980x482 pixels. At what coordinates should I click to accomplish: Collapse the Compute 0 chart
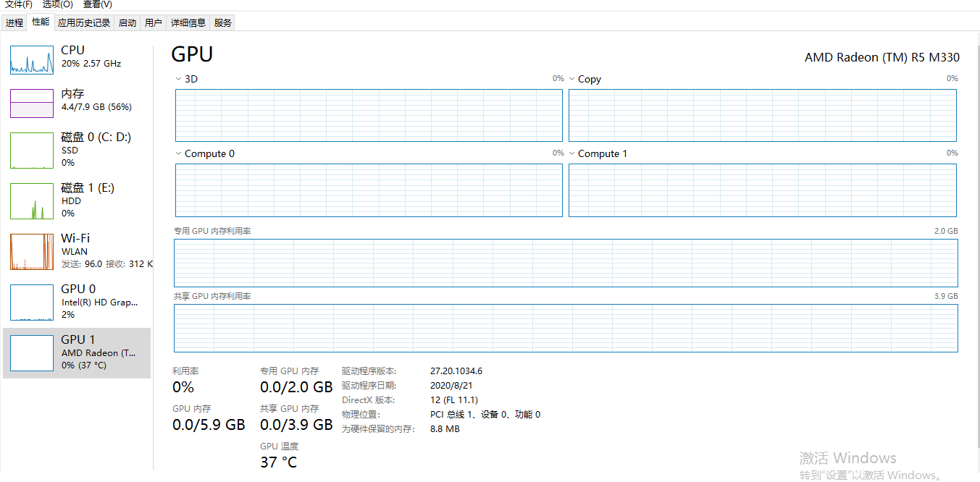[x=176, y=153]
